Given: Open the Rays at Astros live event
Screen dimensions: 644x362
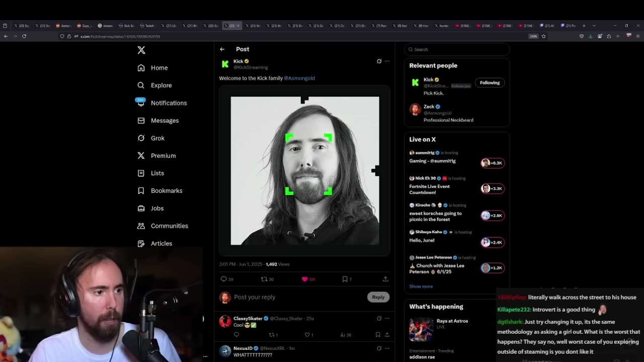Looking at the screenshot, I should coord(450,329).
